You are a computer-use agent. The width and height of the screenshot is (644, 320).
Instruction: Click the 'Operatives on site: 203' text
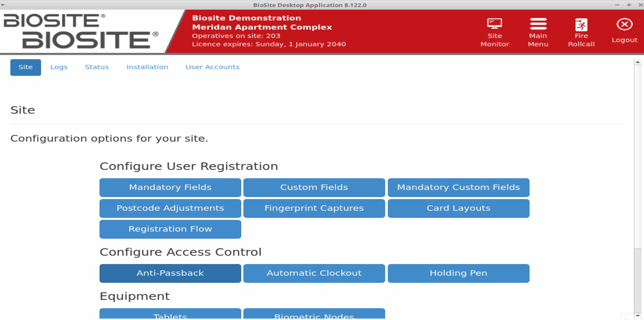236,36
